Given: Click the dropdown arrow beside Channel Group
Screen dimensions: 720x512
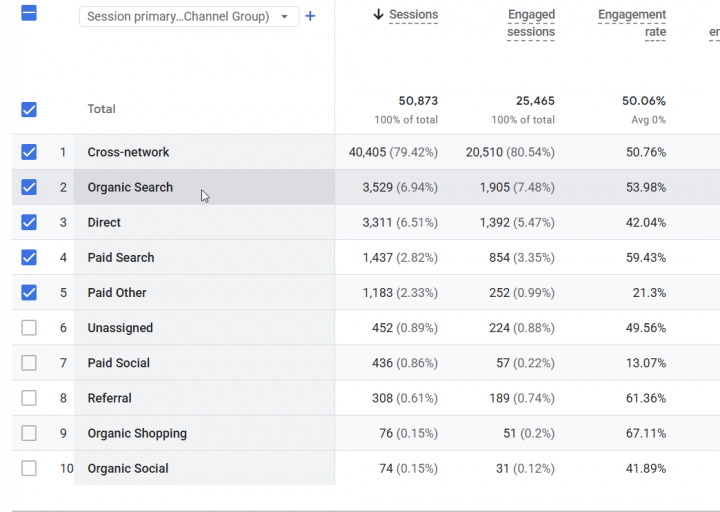Looking at the screenshot, I should (284, 17).
